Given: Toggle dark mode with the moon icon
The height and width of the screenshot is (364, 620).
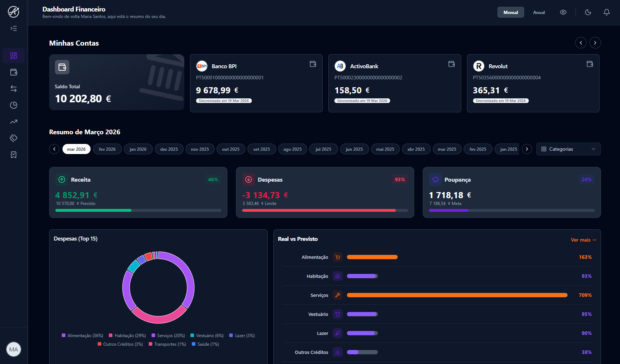Looking at the screenshot, I should [588, 12].
